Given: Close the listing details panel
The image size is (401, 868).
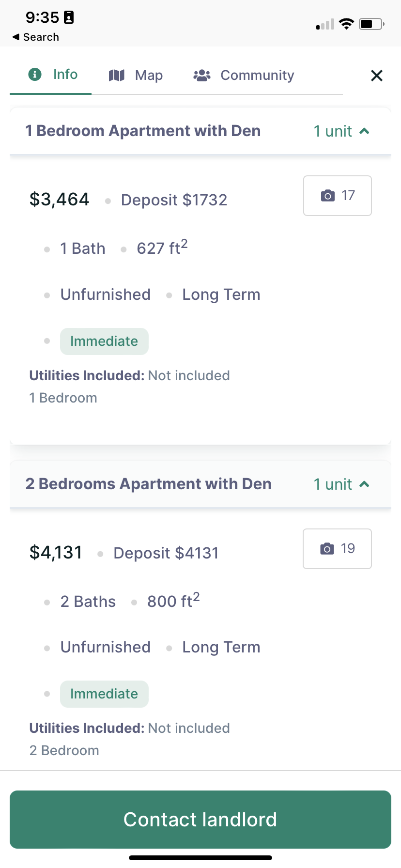Looking at the screenshot, I should pyautogui.click(x=376, y=76).
